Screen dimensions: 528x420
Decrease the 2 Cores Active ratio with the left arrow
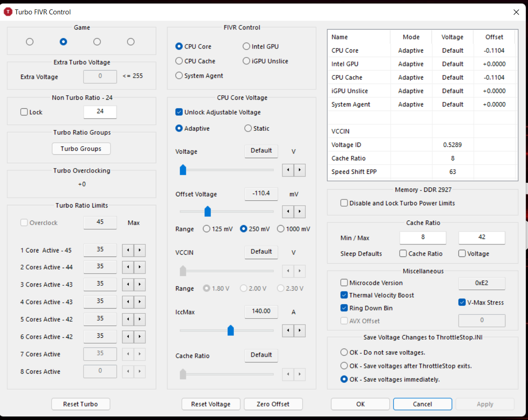[128, 267]
